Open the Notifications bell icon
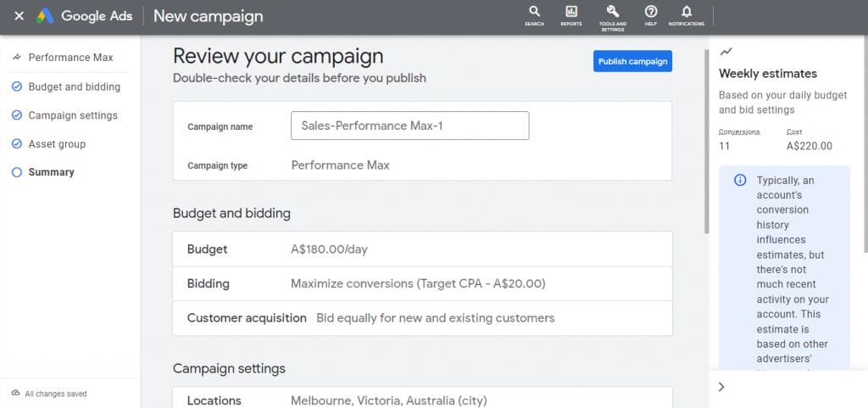Image resolution: width=868 pixels, height=408 pixels. pos(686,12)
